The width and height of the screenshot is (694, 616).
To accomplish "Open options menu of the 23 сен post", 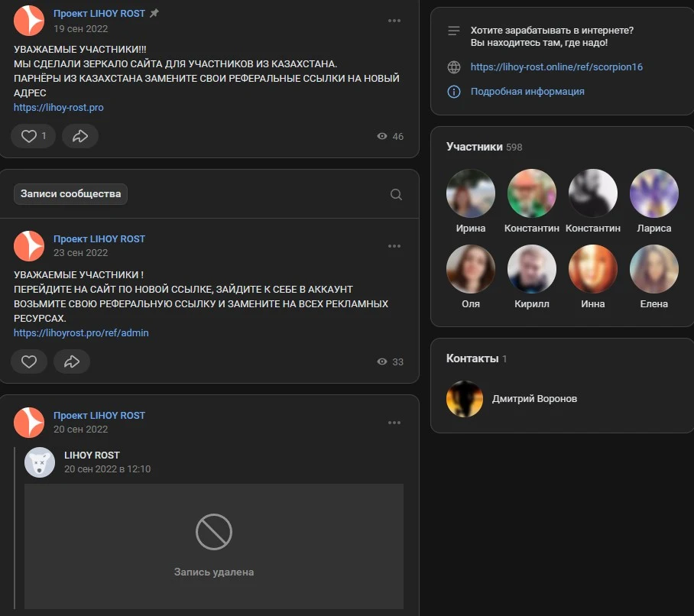I will click(394, 246).
